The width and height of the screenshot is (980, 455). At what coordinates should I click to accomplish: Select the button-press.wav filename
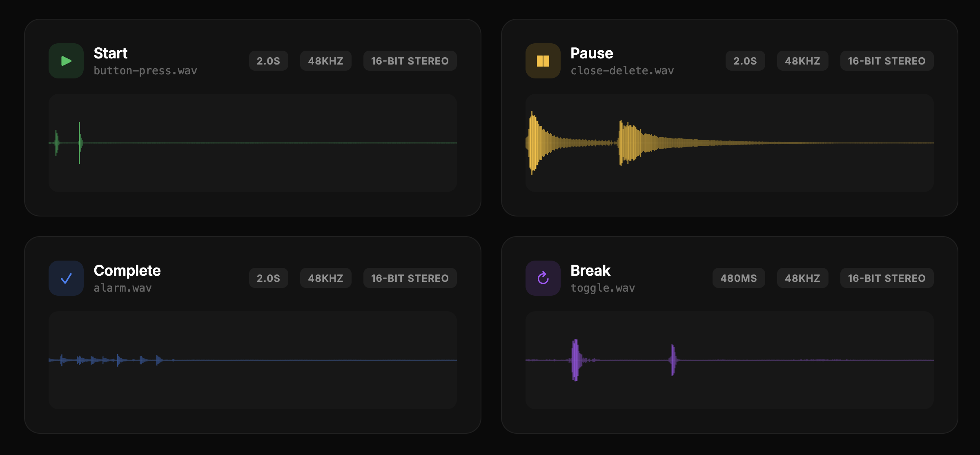(145, 70)
